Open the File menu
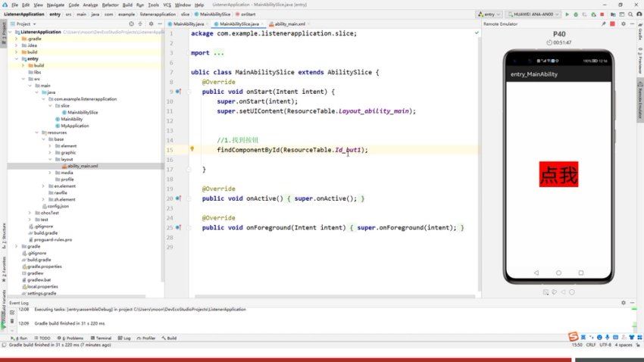Image resolution: width=644 pixels, height=362 pixels. 15,5
